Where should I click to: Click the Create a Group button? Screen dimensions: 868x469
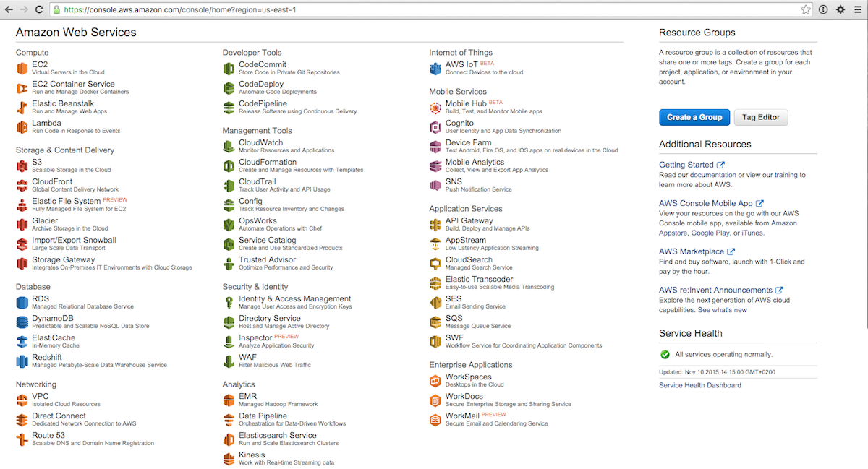coord(694,117)
